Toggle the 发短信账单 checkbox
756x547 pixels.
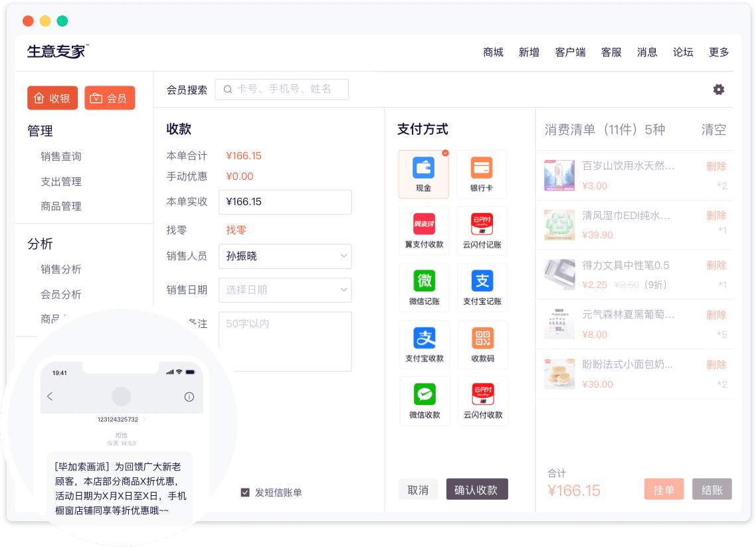245,493
